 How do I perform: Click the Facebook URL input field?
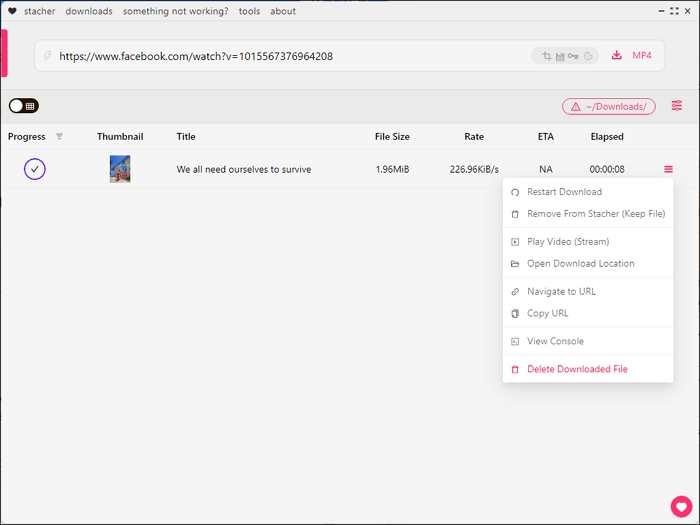pyautogui.click(x=290, y=56)
